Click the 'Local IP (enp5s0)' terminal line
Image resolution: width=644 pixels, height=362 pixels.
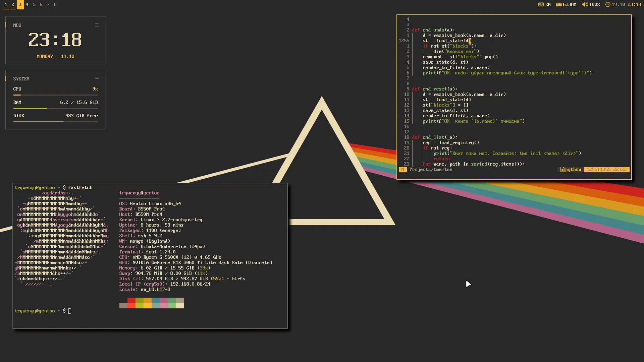coord(165,284)
